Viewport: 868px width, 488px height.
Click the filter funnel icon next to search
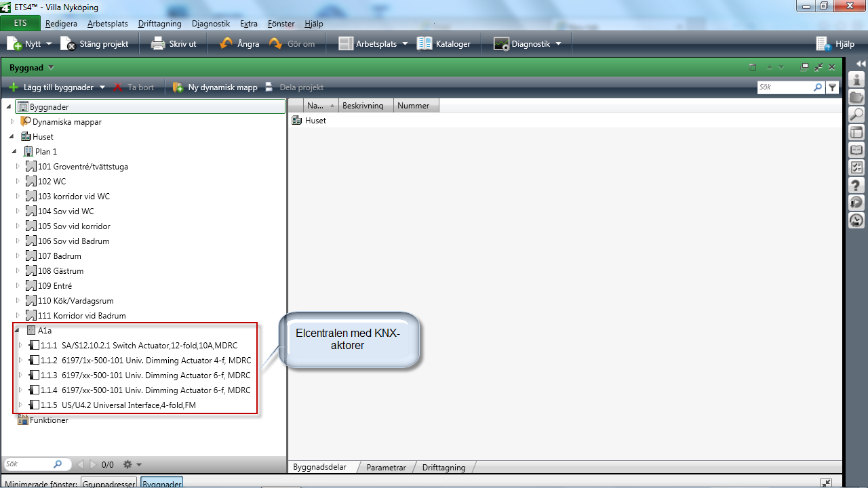833,87
